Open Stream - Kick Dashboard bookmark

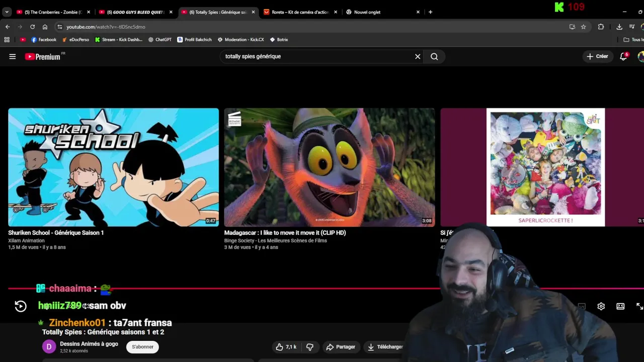coord(119,39)
